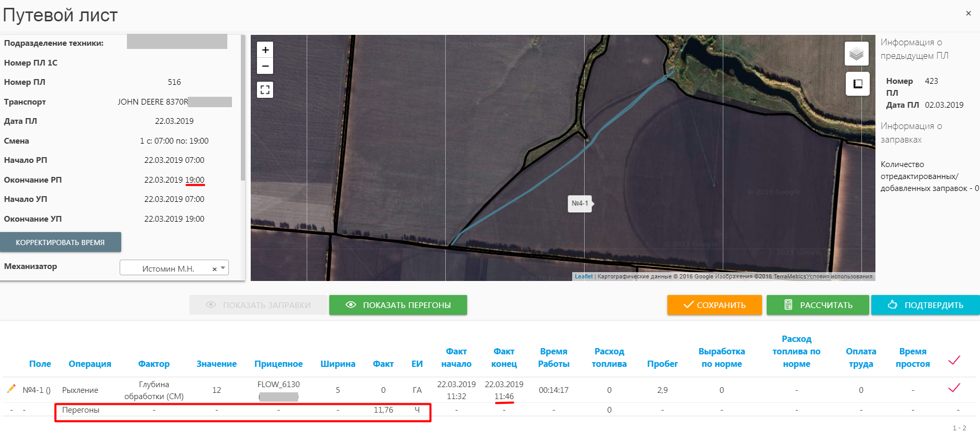Image resolution: width=980 pixels, height=435 pixels.
Task: Open the Leaflet attribution link
Action: click(584, 276)
